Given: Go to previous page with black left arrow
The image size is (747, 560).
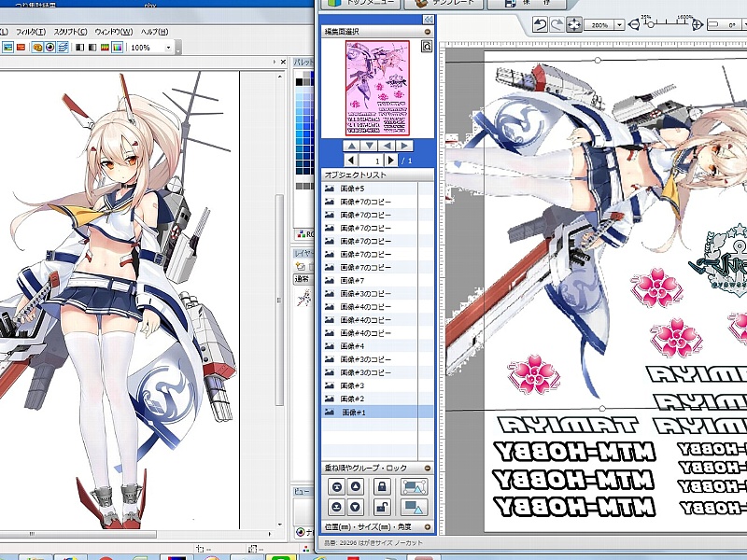Looking at the screenshot, I should pyautogui.click(x=351, y=161).
